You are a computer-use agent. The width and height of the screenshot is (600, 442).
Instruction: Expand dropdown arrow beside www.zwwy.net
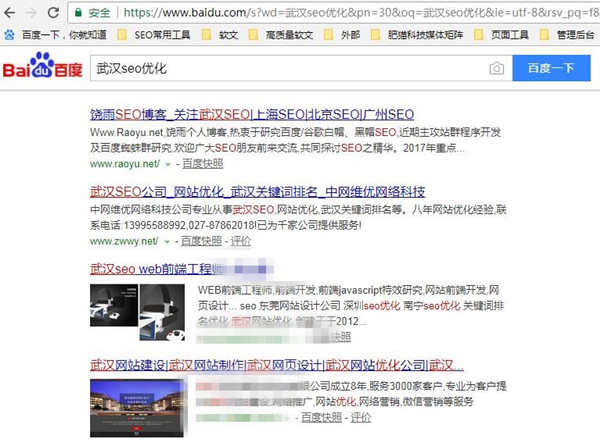tap(166, 242)
